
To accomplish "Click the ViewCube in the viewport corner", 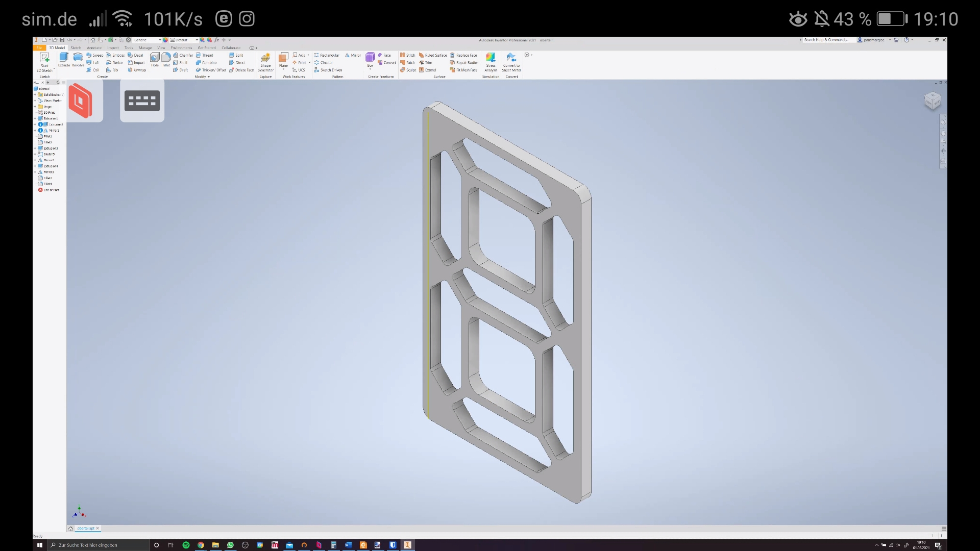I will 932,101.
